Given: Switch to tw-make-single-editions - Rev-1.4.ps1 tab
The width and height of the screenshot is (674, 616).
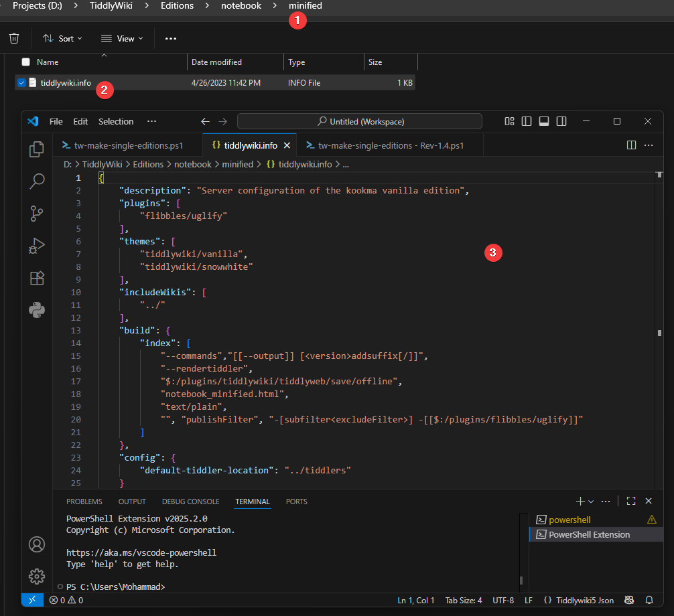Looking at the screenshot, I should pyautogui.click(x=391, y=145).
